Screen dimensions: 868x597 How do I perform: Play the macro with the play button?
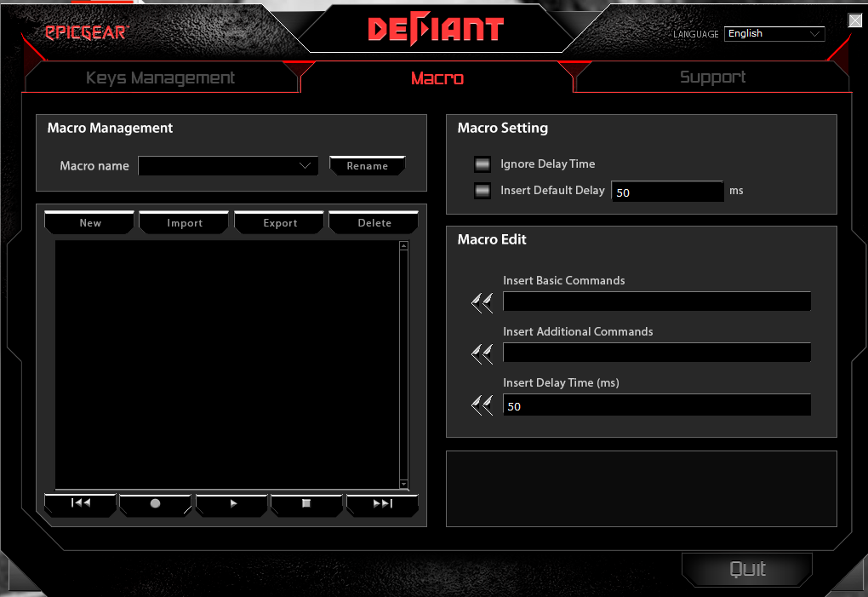coord(231,503)
